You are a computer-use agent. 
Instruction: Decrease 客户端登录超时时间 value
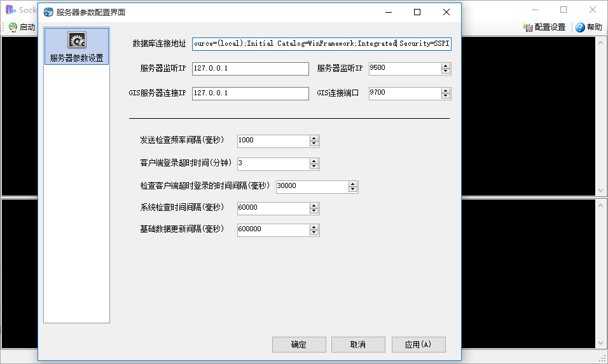(314, 167)
